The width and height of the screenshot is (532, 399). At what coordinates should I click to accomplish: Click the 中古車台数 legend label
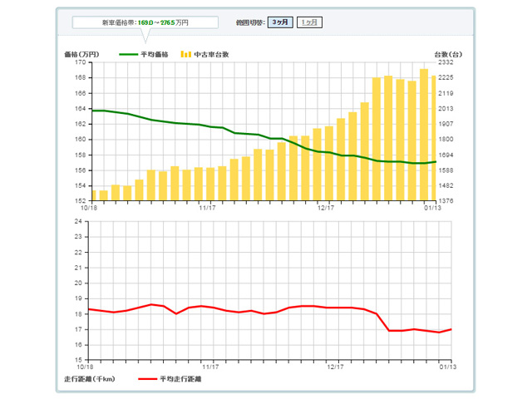pos(211,54)
